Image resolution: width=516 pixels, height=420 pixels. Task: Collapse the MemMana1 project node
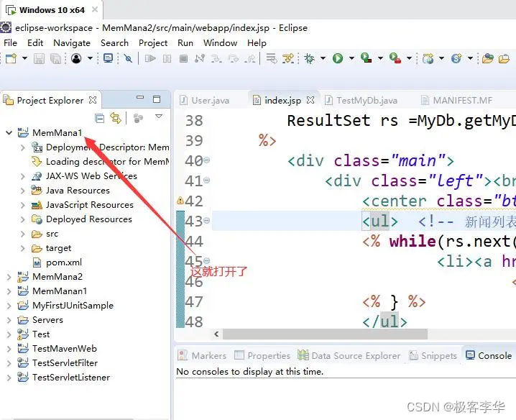click(9, 133)
